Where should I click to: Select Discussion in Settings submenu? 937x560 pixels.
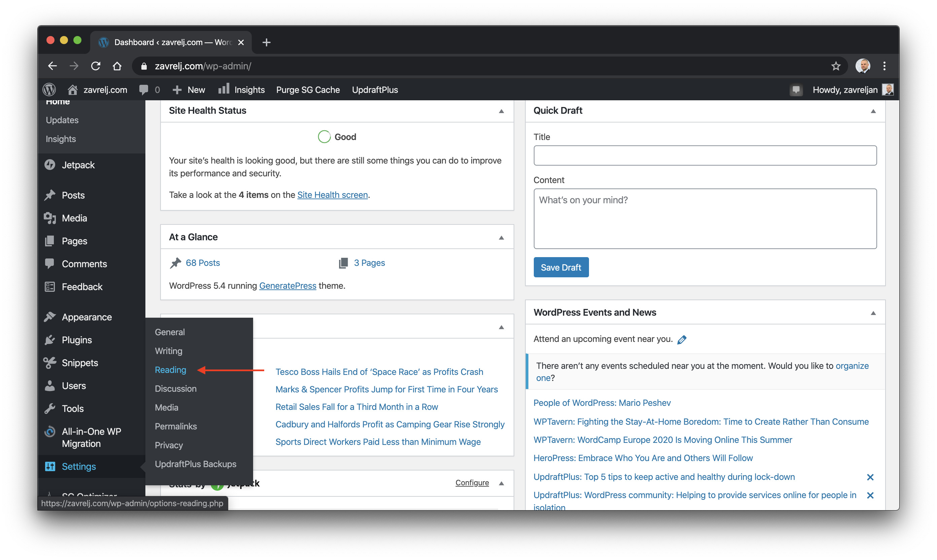click(175, 389)
